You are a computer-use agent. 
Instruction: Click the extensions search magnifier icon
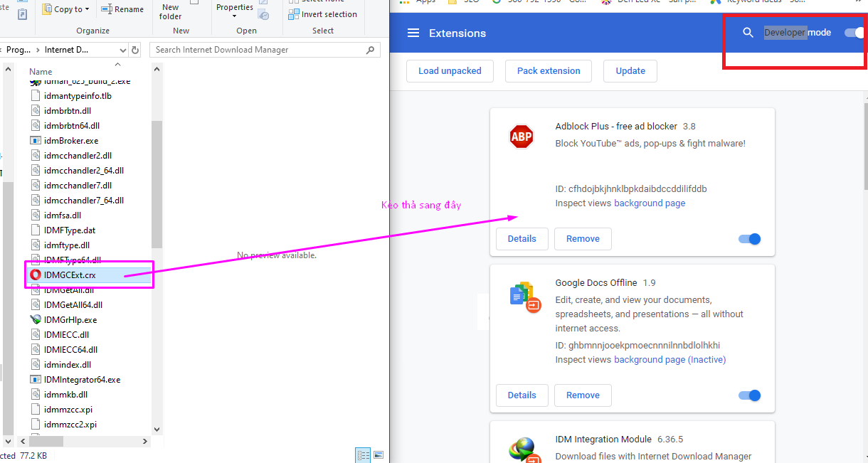748,33
